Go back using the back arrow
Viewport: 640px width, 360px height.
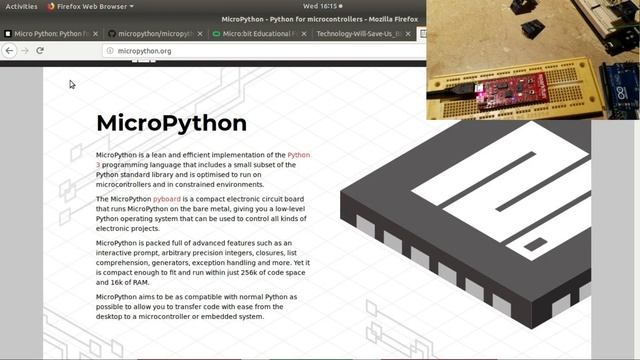pyautogui.click(x=9, y=51)
